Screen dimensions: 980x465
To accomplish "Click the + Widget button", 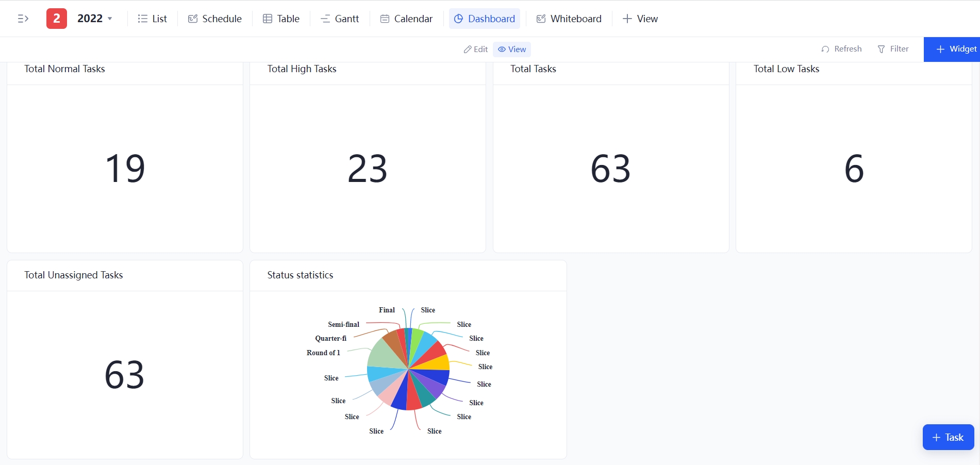I will [956, 49].
